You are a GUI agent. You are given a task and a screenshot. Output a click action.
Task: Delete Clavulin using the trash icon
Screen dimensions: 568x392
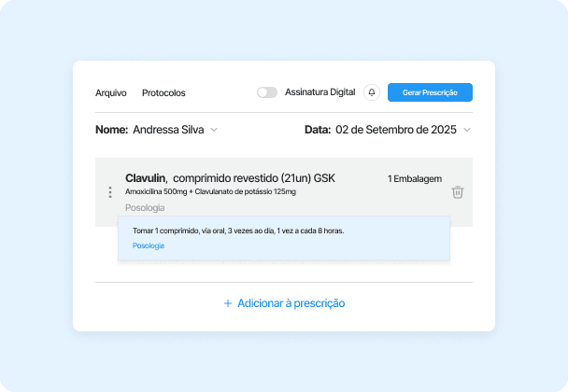457,192
